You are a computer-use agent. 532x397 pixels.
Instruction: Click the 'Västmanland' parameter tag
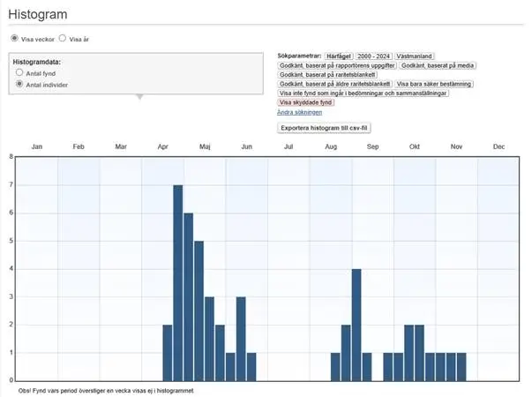click(x=415, y=56)
